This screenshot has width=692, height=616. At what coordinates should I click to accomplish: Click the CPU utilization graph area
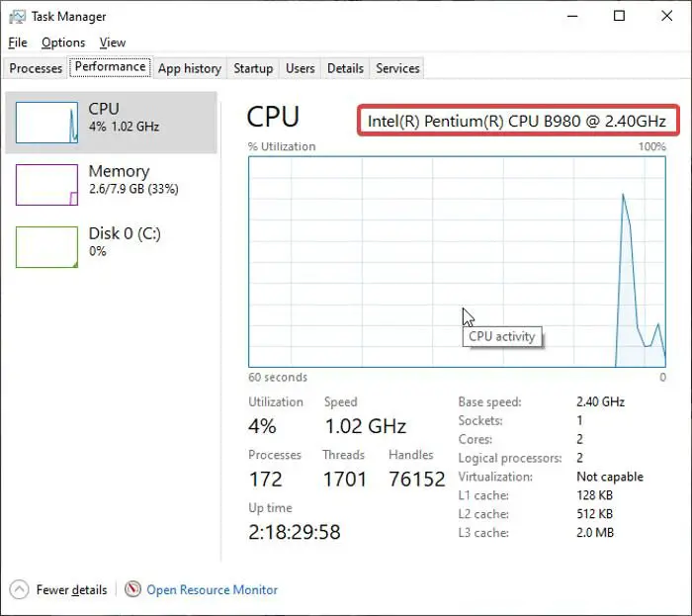click(x=457, y=261)
